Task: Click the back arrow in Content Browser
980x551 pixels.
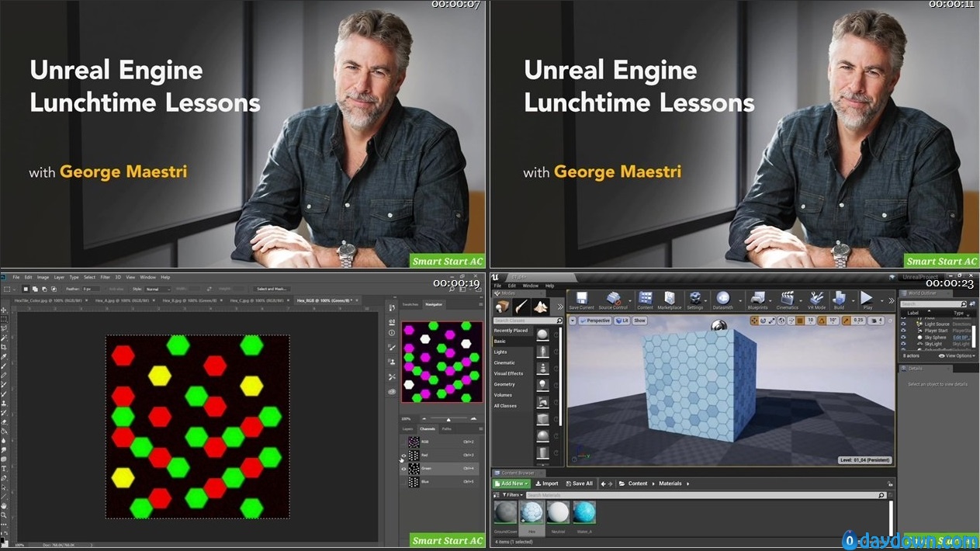Action: pyautogui.click(x=604, y=483)
